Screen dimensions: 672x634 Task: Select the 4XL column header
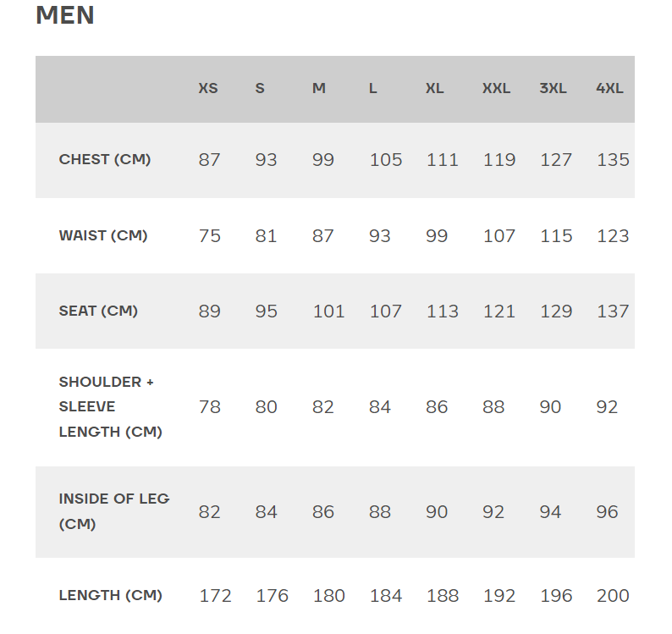(x=609, y=88)
